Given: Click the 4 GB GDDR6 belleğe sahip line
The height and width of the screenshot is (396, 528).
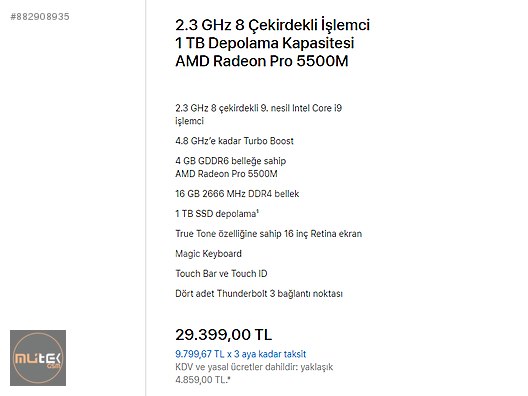Looking at the screenshot, I should [x=231, y=161].
